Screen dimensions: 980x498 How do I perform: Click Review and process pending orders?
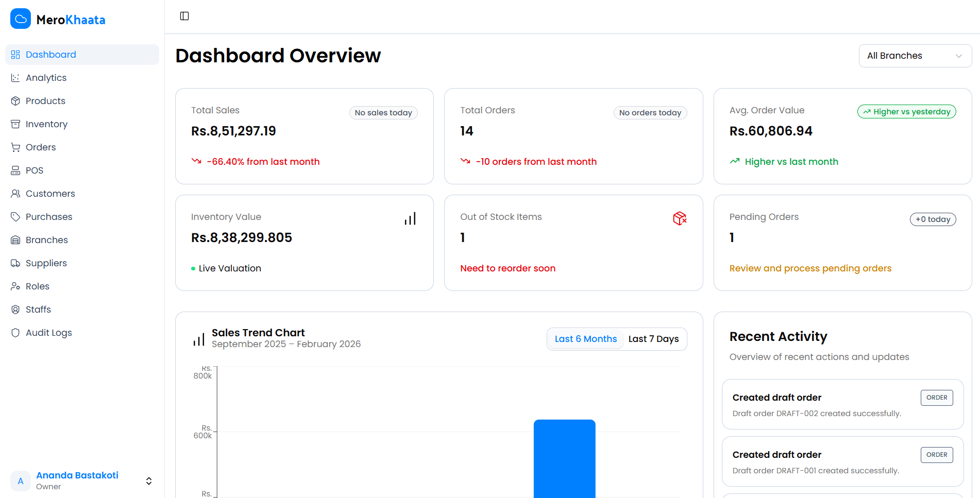pyautogui.click(x=810, y=268)
